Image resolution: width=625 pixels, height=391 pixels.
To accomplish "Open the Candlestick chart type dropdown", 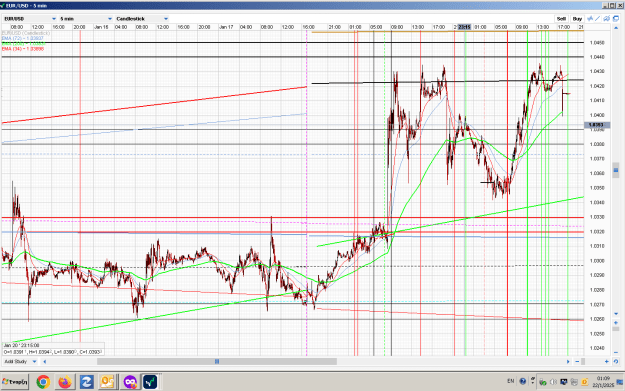I will 142,19.
